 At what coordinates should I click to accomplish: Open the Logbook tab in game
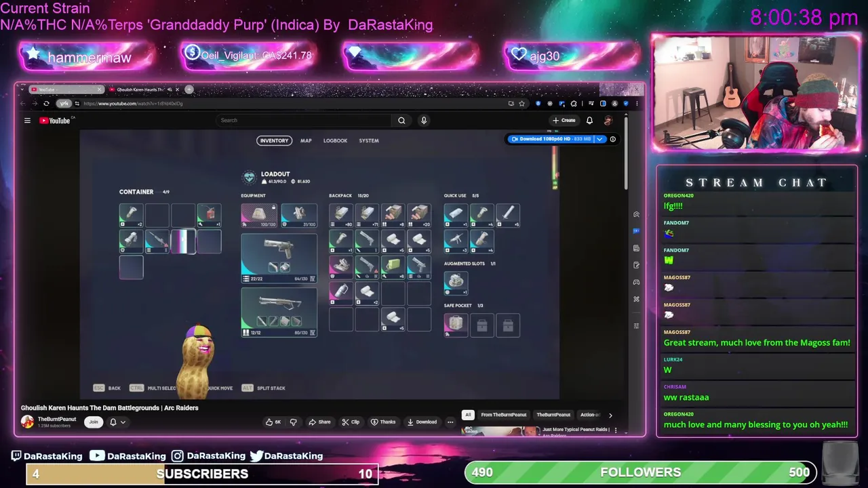tap(335, 141)
